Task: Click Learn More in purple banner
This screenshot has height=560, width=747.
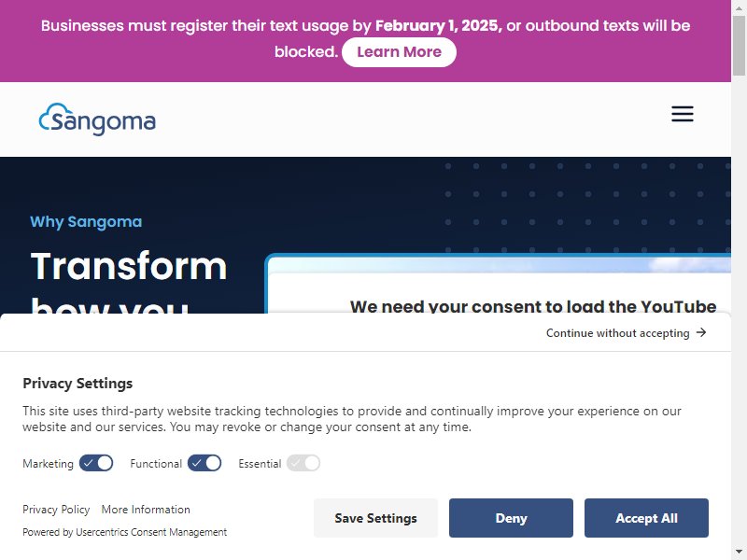Action: coord(400,52)
